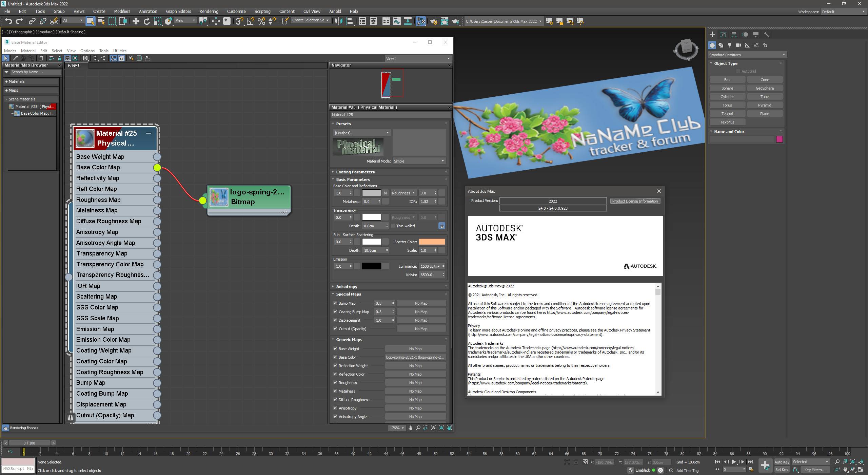Toggle the Bump Map checkbox
Viewport: 868px width, 475px height.
[x=335, y=303]
